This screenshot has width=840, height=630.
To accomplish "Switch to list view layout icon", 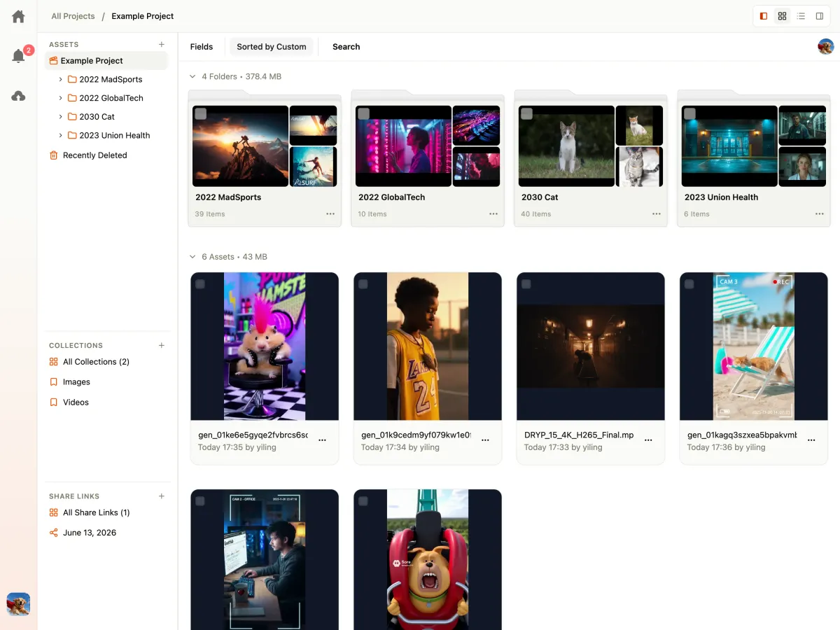I will (x=801, y=16).
